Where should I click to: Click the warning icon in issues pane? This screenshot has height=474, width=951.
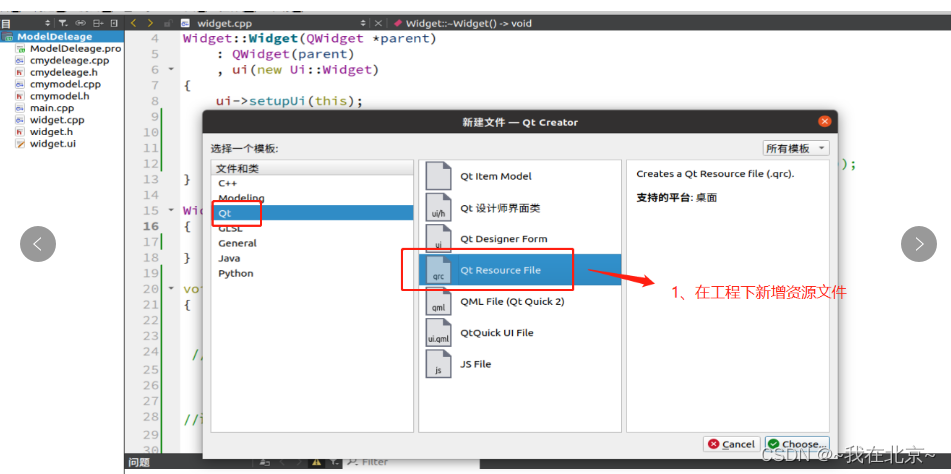(x=316, y=462)
